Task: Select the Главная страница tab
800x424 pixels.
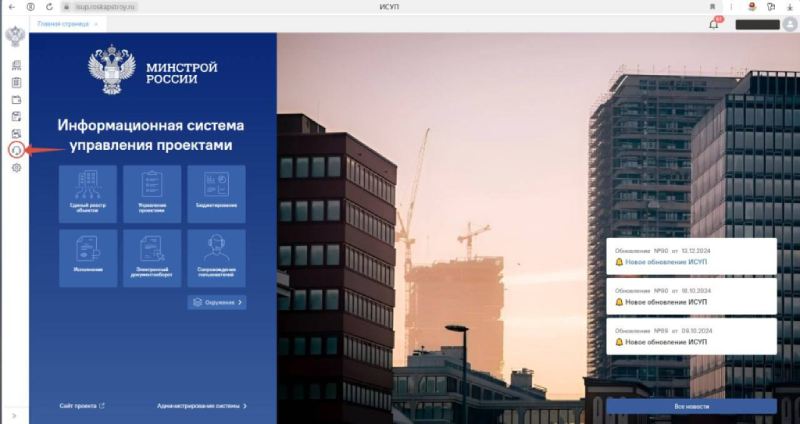Action: pyautogui.click(x=62, y=23)
